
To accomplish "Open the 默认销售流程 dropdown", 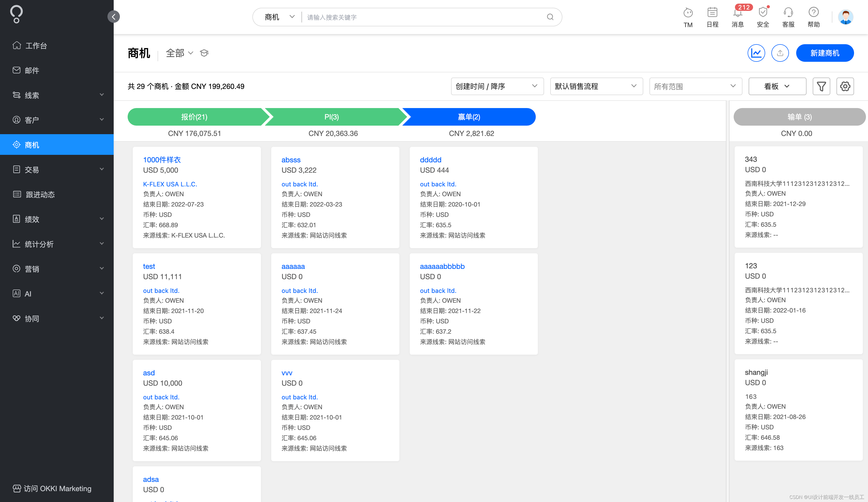I will [x=596, y=86].
